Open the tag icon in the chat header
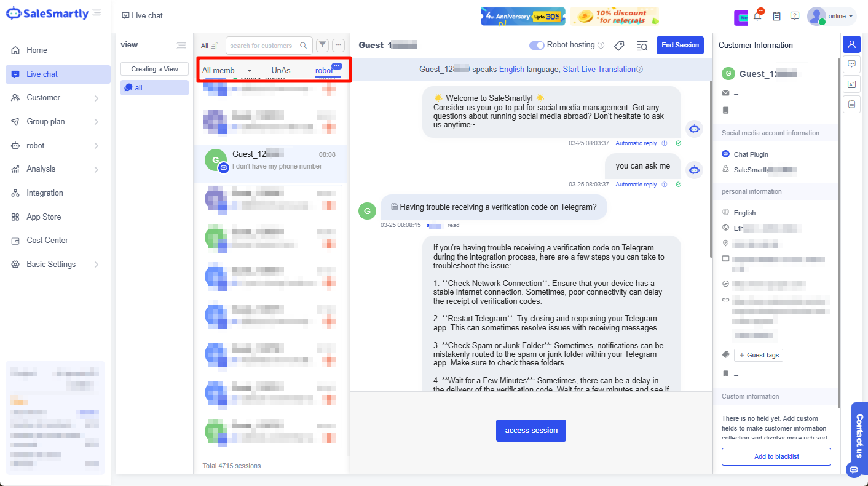Screen dimensions: 868x486 (x=619, y=45)
